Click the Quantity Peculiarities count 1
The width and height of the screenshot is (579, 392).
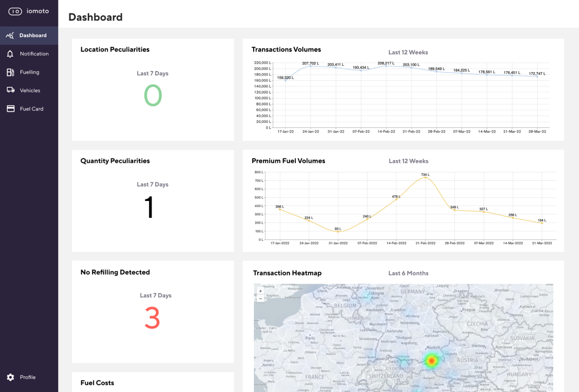click(x=149, y=207)
